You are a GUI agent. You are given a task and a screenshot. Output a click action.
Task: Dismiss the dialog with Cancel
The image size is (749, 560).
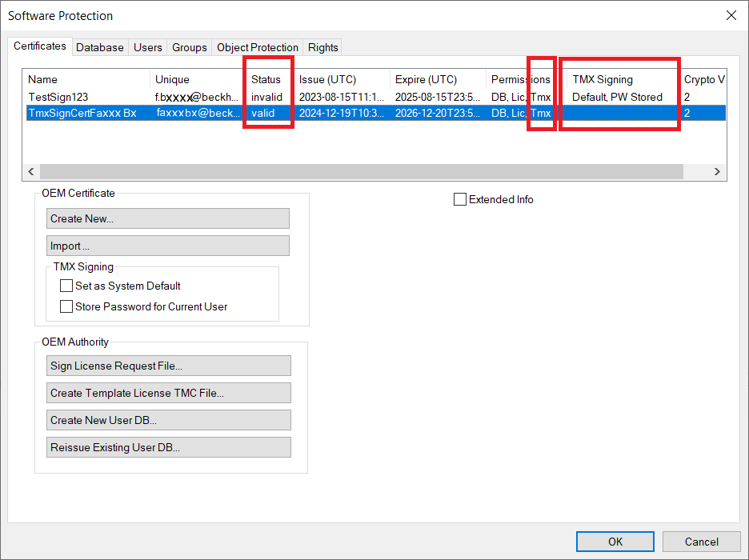701,542
